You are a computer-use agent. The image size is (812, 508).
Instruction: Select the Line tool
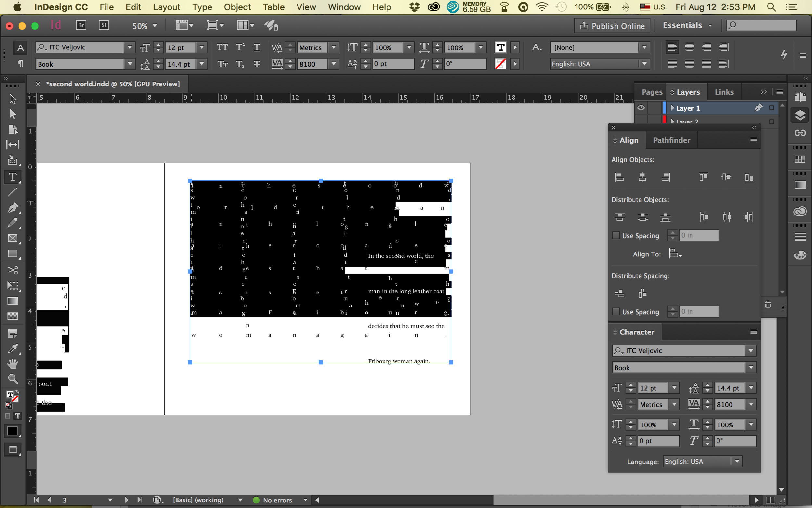(12, 192)
